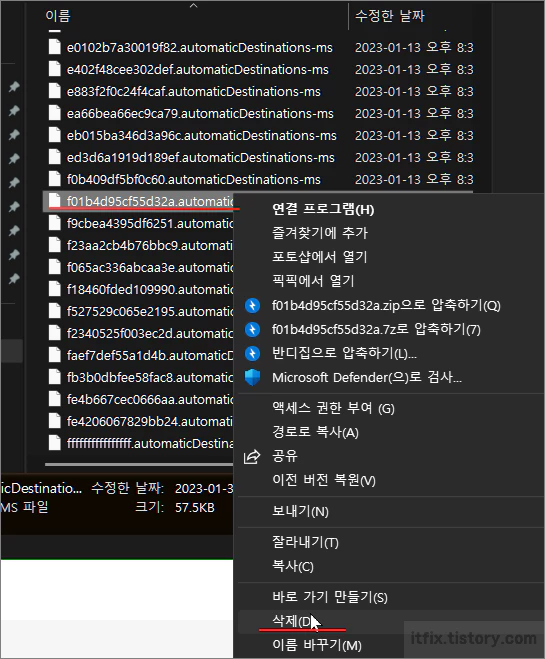Choose 경로로 복사(A) in menu
Image resolution: width=545 pixels, height=659 pixels.
tap(315, 432)
